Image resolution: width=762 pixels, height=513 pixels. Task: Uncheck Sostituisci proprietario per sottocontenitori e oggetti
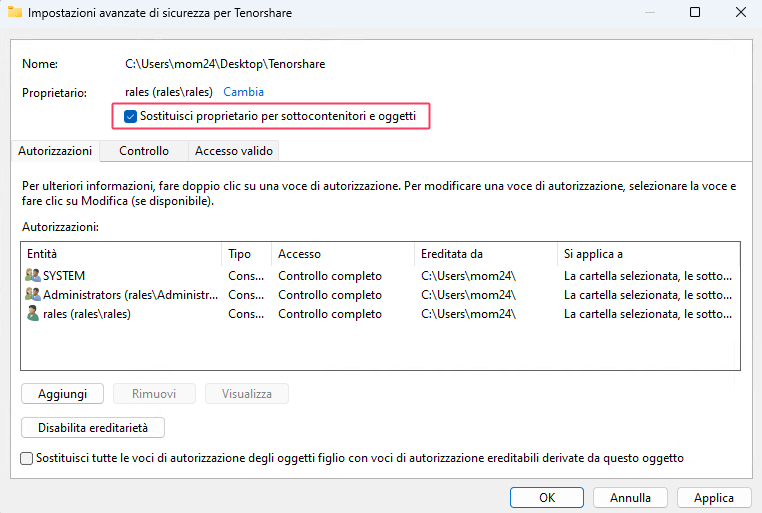tap(131, 116)
